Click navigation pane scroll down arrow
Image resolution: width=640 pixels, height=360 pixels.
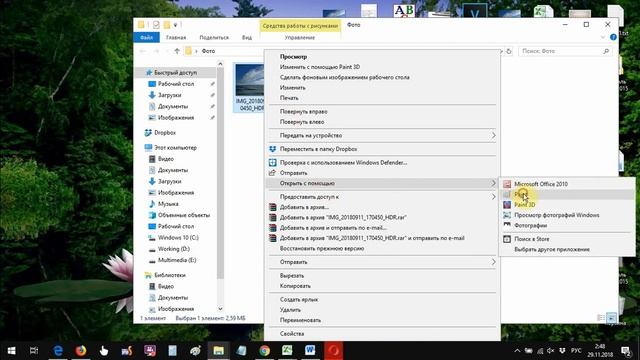tap(220, 309)
